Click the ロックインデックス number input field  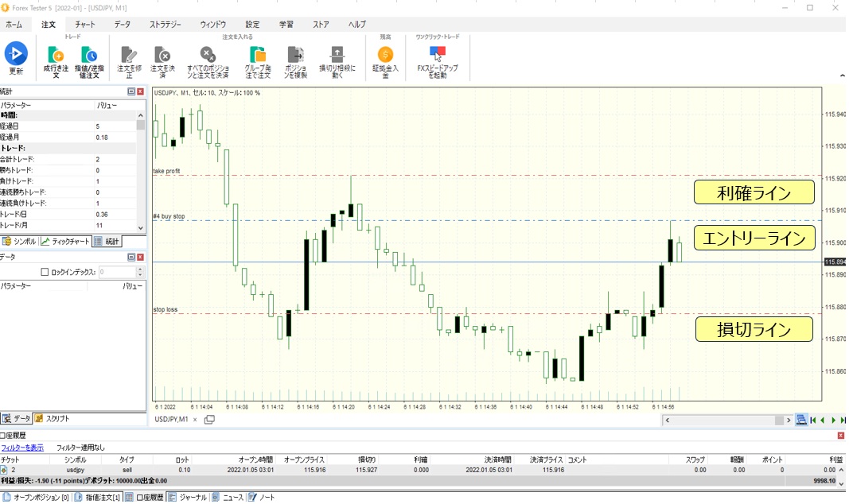(x=120, y=272)
